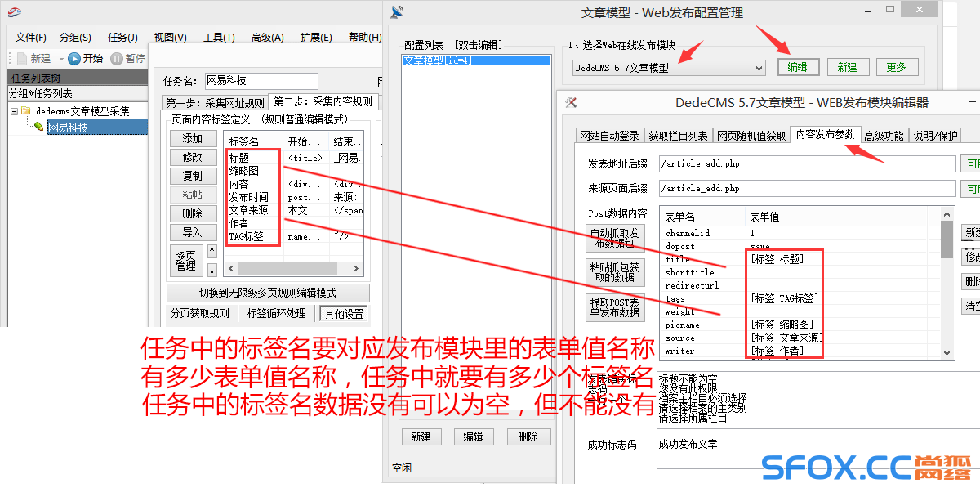980x488 pixels.
Task: Click the 自动抓取发布数据包 button
Action: click(x=616, y=237)
